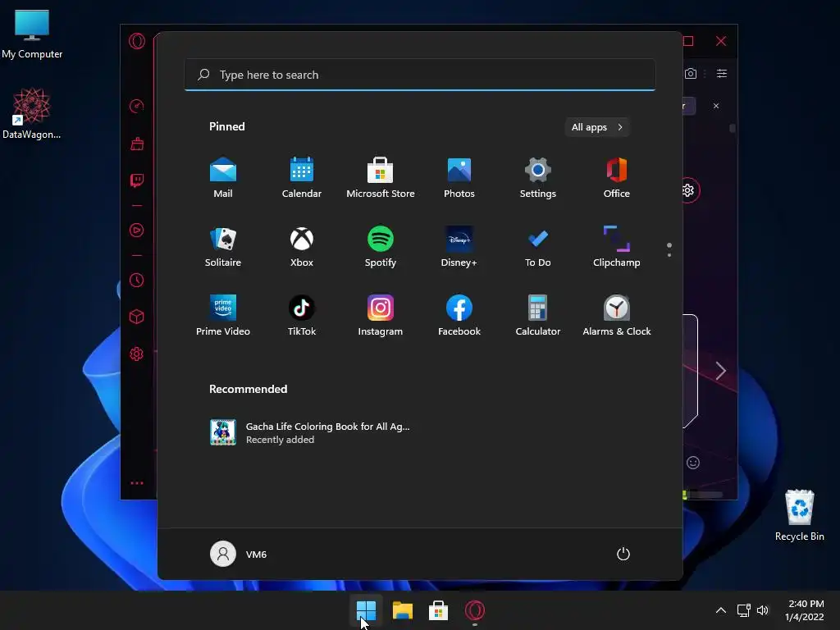Expand the All apps list

pos(597,127)
